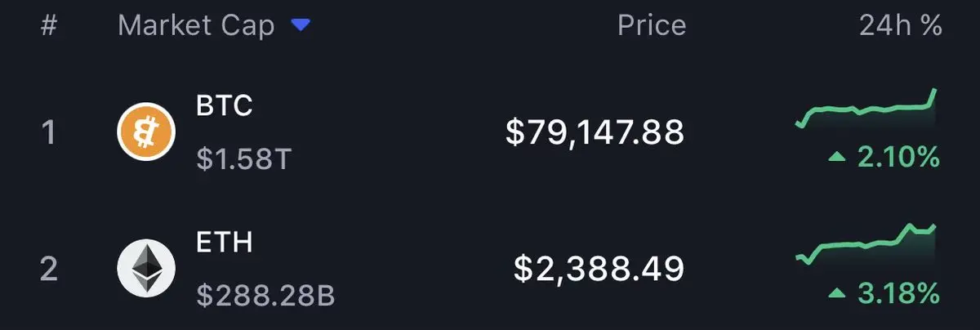This screenshot has height=330, width=980.
Task: Open the ETH 24h sparkline chart
Action: (x=866, y=243)
